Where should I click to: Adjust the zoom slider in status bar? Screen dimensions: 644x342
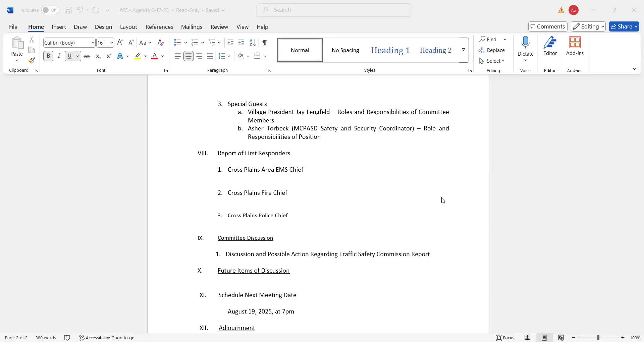point(598,338)
